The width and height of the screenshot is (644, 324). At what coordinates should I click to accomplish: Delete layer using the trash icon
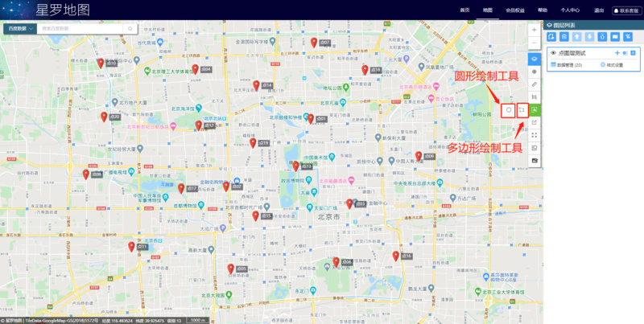[564, 37]
